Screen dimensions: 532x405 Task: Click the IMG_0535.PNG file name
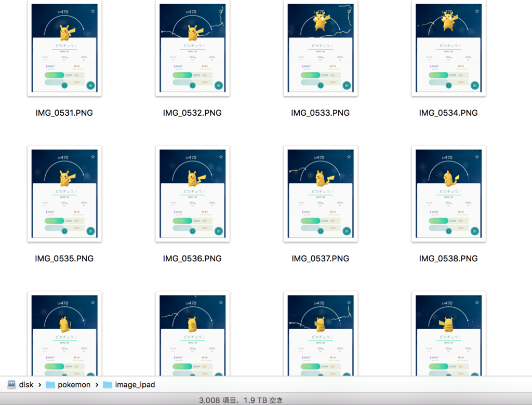point(64,259)
